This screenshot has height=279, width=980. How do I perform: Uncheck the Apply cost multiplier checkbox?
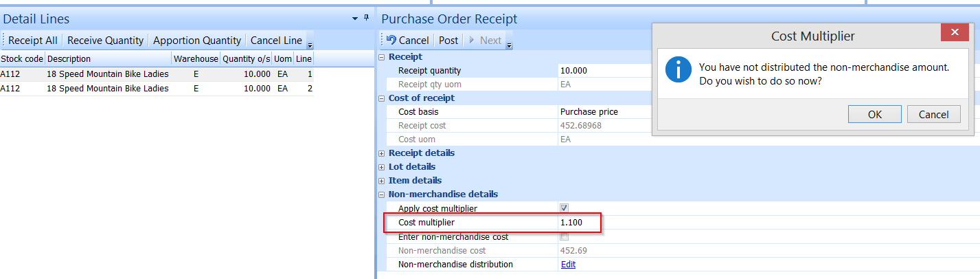565,208
